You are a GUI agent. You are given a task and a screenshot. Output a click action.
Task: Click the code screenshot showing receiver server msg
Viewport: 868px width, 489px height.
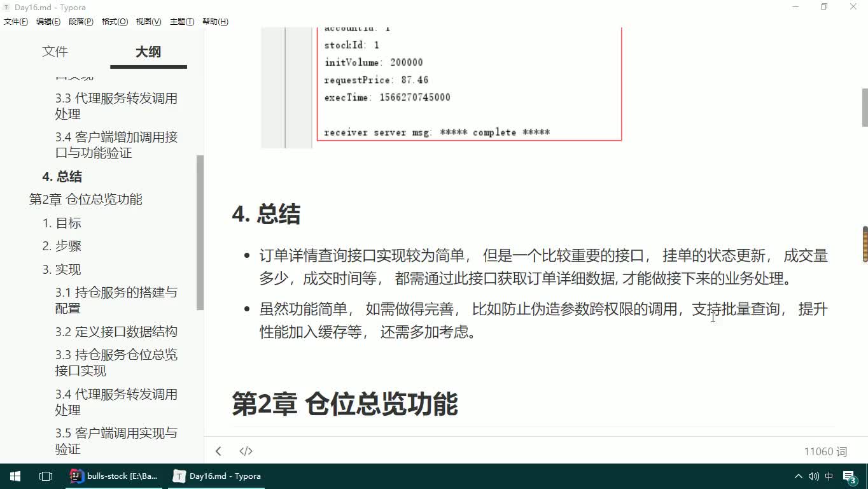441,87
